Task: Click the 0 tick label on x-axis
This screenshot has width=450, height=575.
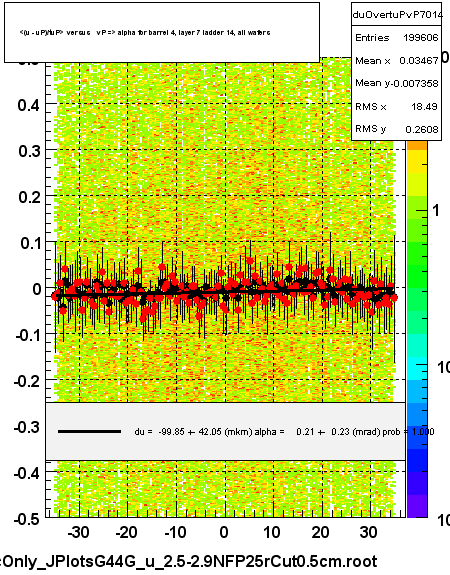Action: pos(224,532)
